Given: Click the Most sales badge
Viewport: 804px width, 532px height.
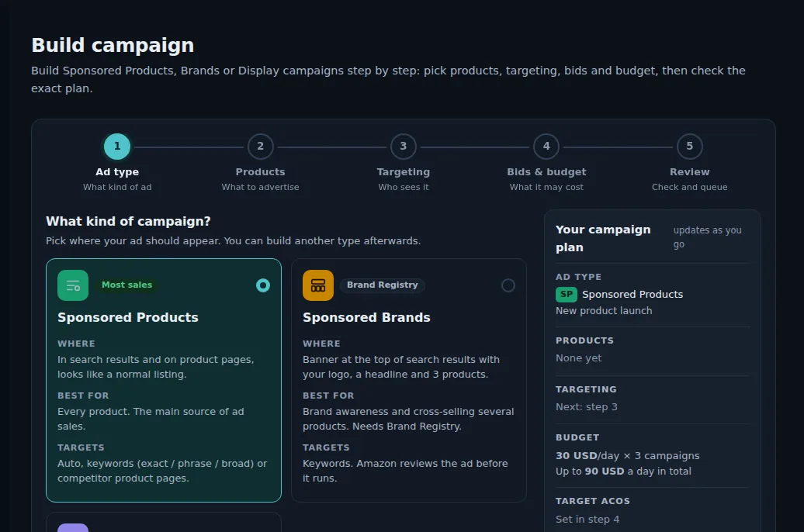Looking at the screenshot, I should pyautogui.click(x=126, y=285).
